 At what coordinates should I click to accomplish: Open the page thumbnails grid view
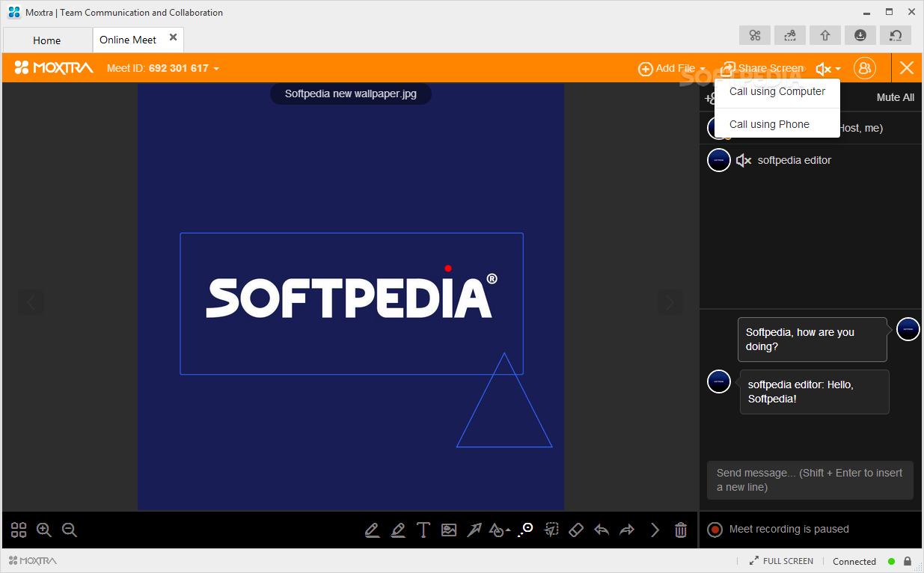pos(19,530)
